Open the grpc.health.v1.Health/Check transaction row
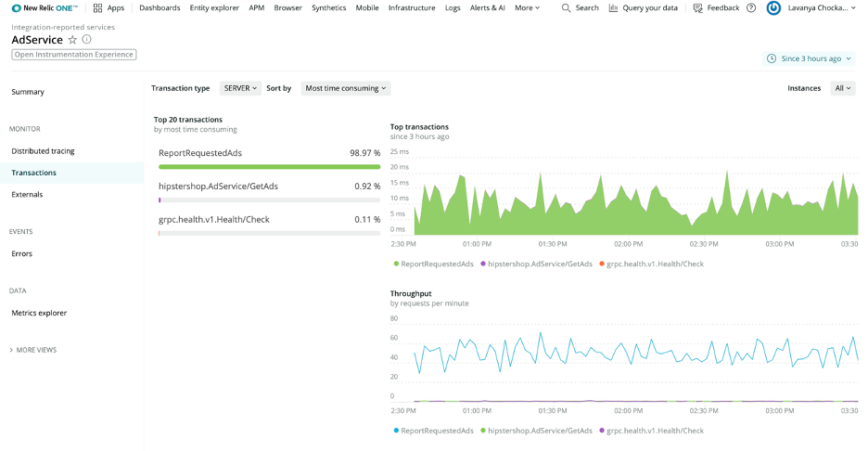Viewport: 868px width, 451px height. pos(270,224)
